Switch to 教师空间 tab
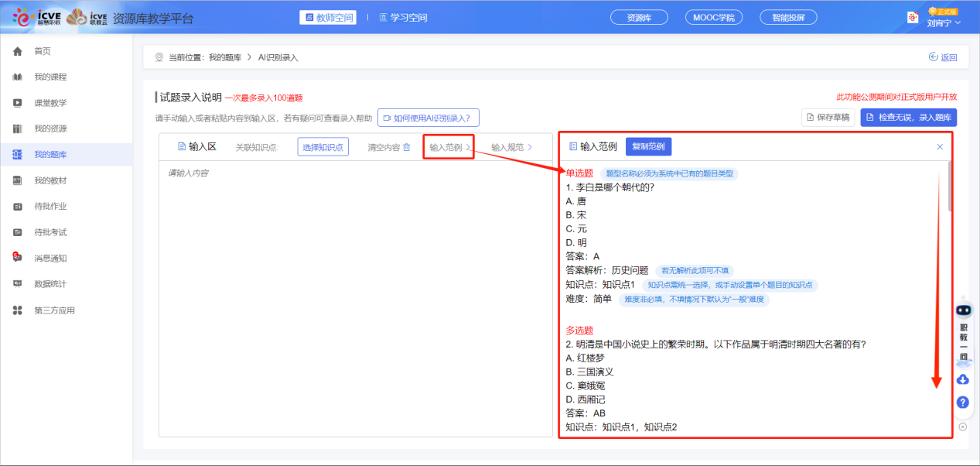Viewport: 980px width, 466px height. (328, 17)
